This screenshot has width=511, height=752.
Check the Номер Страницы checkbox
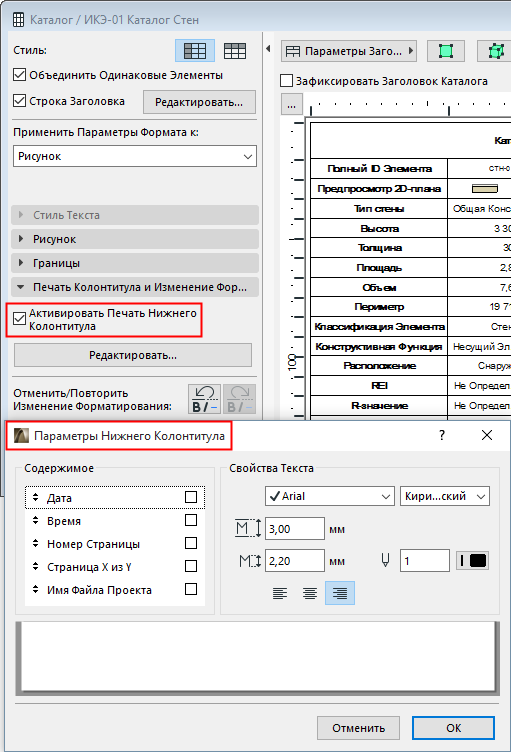[191, 543]
